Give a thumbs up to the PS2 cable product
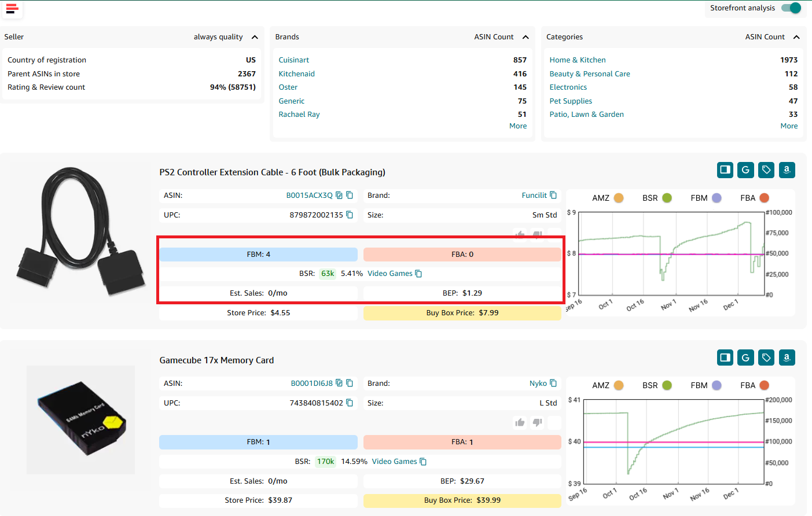The width and height of the screenshot is (812, 516). pos(519,235)
